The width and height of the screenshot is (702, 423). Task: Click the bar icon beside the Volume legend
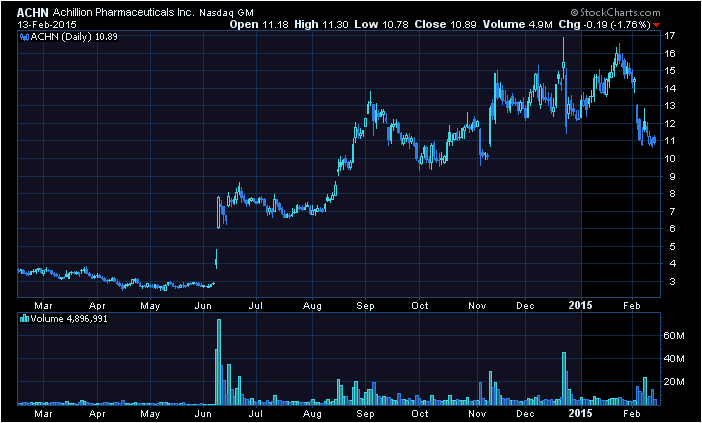pos(25,319)
